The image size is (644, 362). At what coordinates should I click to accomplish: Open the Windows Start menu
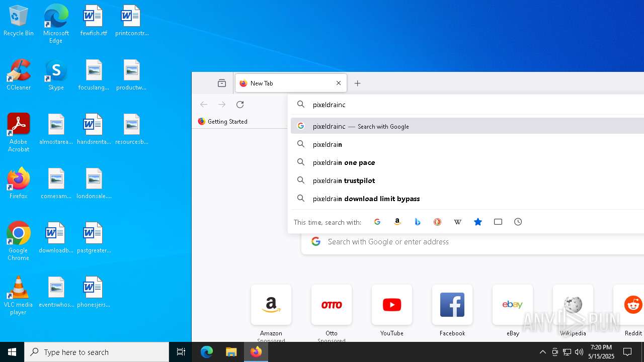[x=12, y=352]
